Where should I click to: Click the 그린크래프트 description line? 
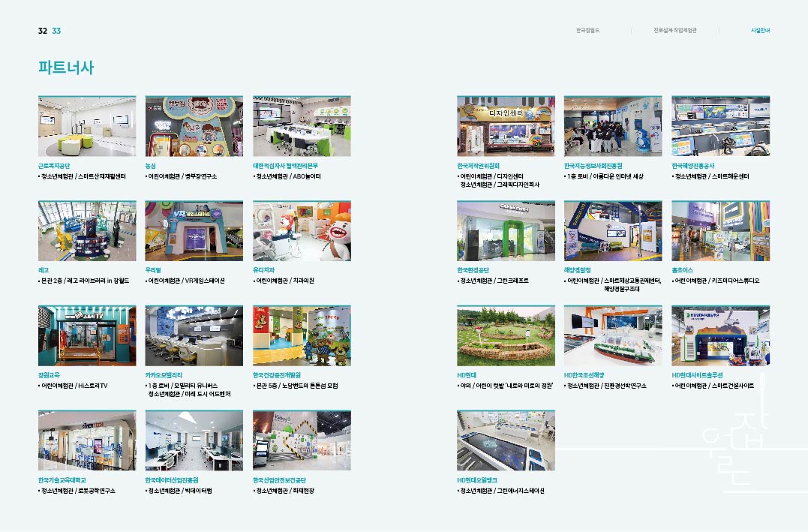click(x=493, y=281)
